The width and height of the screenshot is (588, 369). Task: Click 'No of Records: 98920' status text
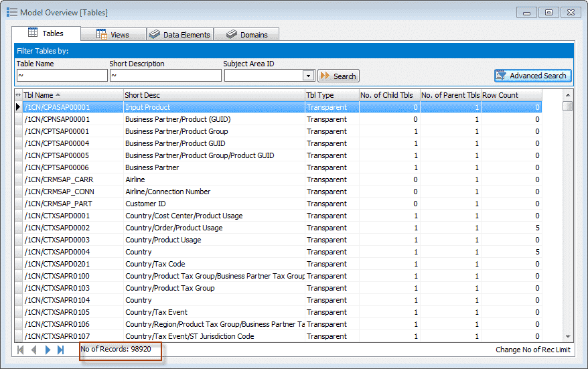[x=116, y=349]
